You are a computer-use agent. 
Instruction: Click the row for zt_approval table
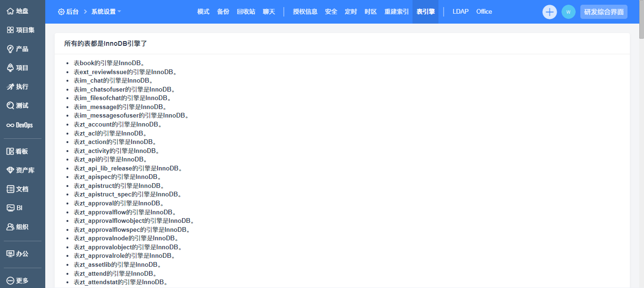tap(119, 203)
